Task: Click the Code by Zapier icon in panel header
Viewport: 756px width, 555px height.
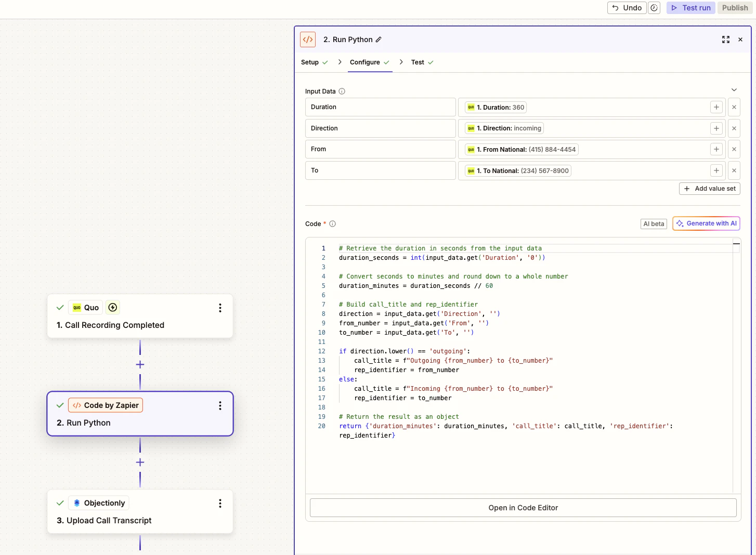Action: (x=308, y=39)
